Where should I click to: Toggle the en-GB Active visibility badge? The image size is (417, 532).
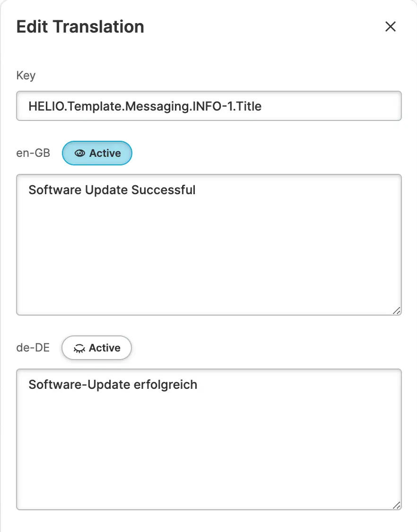(x=97, y=154)
